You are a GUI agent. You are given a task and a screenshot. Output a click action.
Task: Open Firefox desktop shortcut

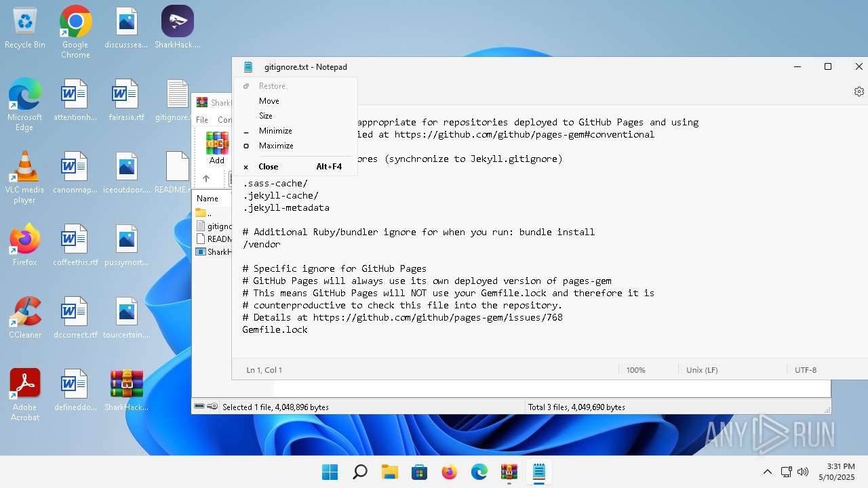point(25,245)
